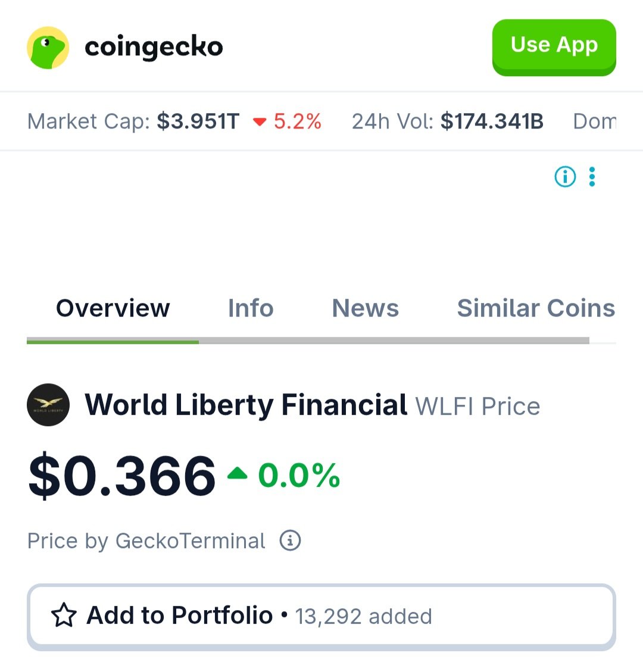Open the News tab
Screen dimensions: 643x672
point(365,308)
